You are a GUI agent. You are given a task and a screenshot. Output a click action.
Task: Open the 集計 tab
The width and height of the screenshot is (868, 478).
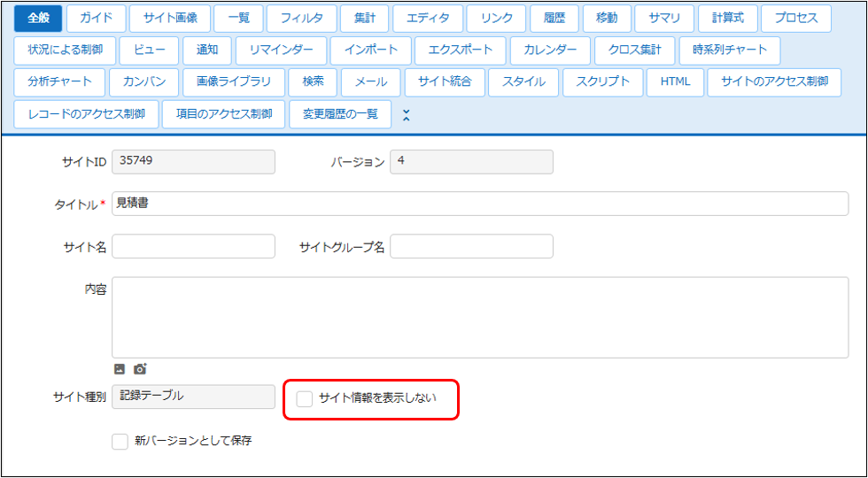(x=365, y=19)
